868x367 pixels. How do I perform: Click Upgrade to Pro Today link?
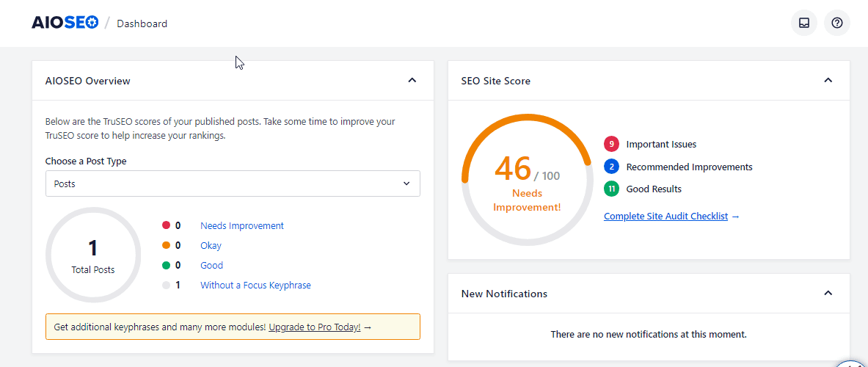pyautogui.click(x=315, y=327)
